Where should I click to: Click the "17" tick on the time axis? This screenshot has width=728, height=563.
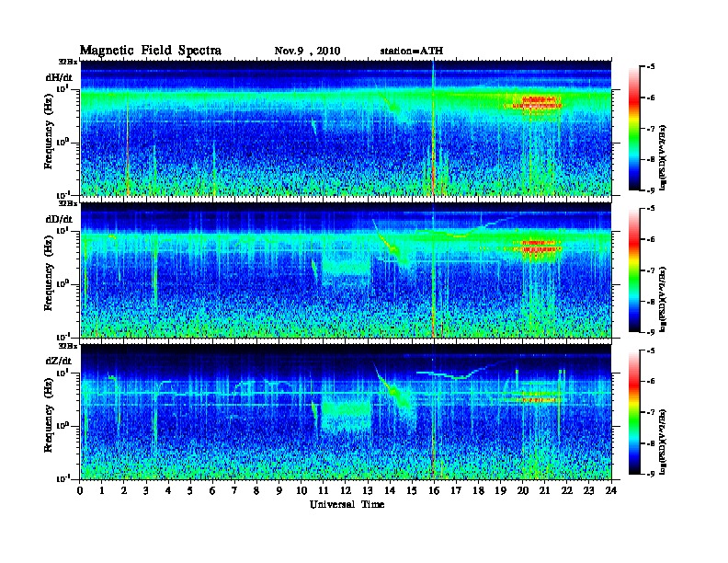[x=456, y=490]
